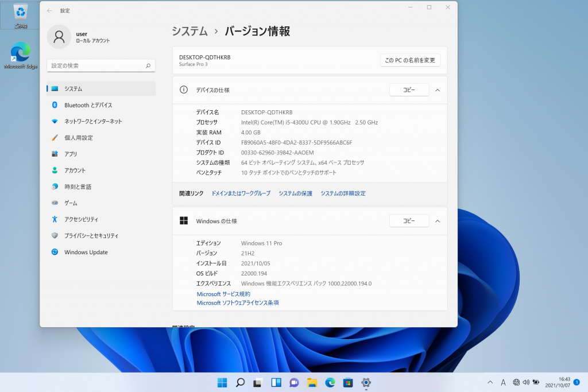The width and height of the screenshot is (588, 392).
Task: Toggle the IME input mode indicator A
Action: [x=503, y=382]
